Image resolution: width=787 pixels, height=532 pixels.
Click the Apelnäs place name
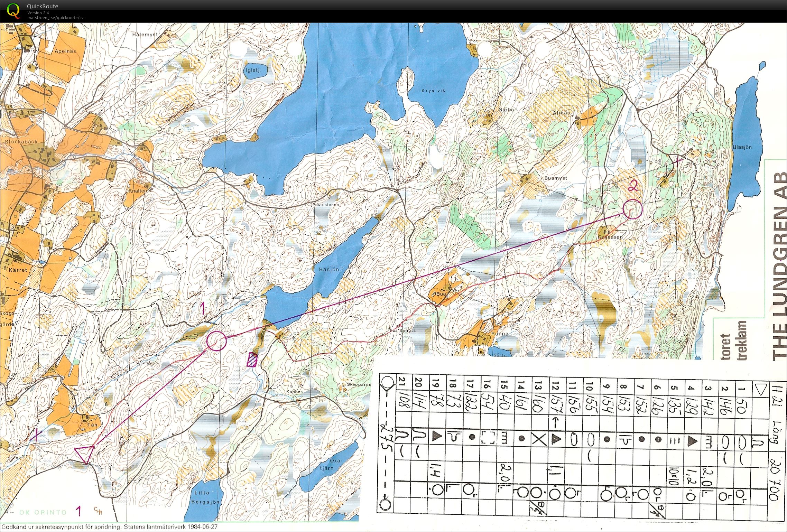[x=65, y=51]
